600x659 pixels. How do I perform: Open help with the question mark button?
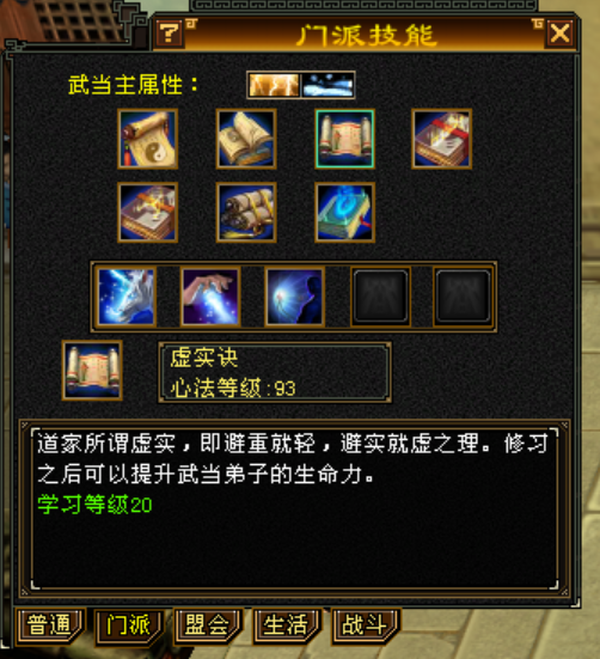point(169,33)
